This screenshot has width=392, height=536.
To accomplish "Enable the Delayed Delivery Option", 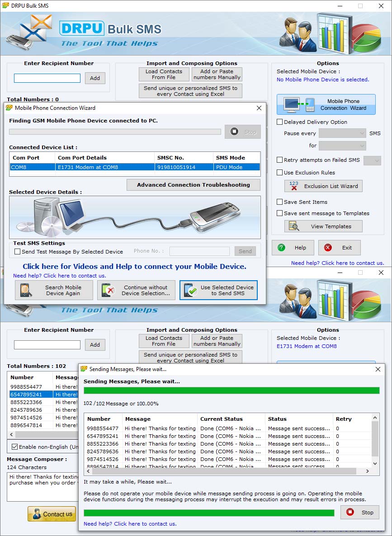I will 279,122.
